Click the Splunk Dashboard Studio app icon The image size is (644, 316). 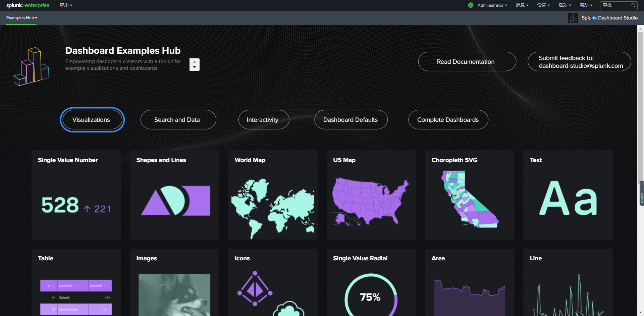573,18
